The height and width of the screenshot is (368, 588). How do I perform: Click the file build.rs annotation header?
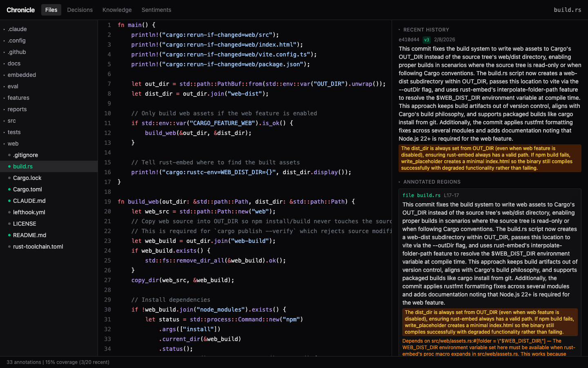pos(421,195)
